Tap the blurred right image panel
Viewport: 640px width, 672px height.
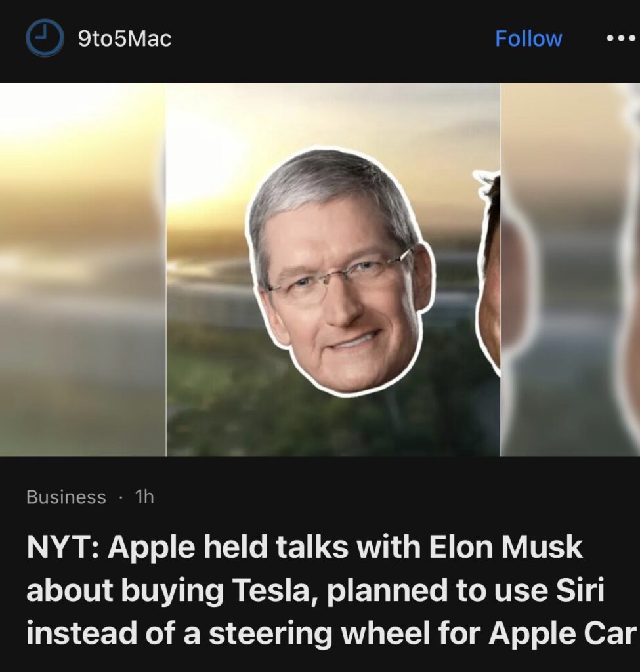tap(570, 270)
